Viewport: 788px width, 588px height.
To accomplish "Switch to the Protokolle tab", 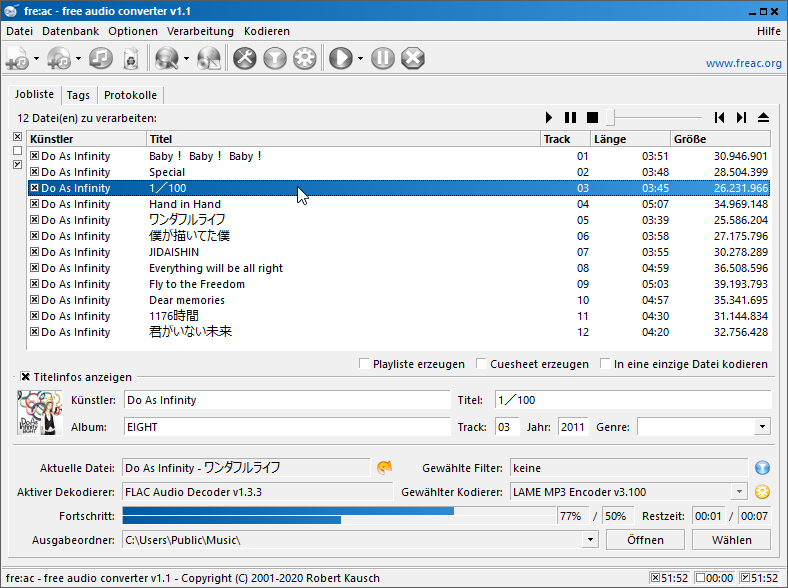I will (x=130, y=95).
